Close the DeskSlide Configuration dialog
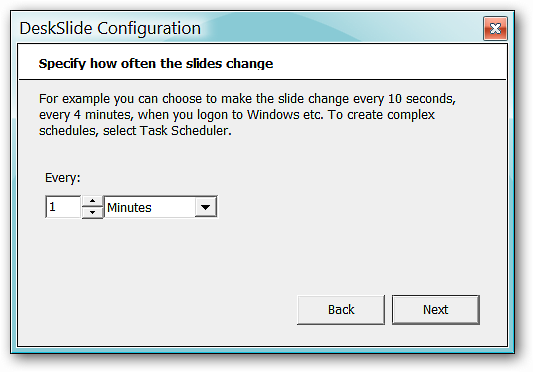Viewport: 533px width, 372px height. 495,29
